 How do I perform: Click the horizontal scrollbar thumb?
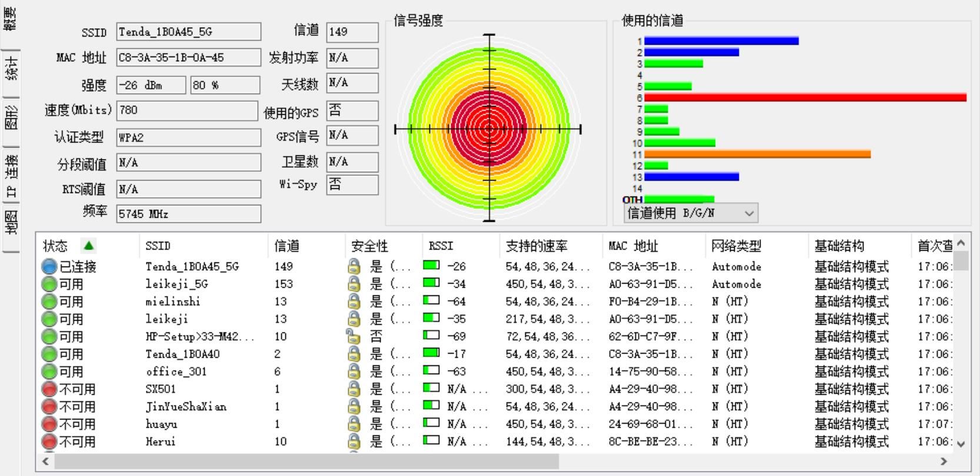[x=307, y=461]
